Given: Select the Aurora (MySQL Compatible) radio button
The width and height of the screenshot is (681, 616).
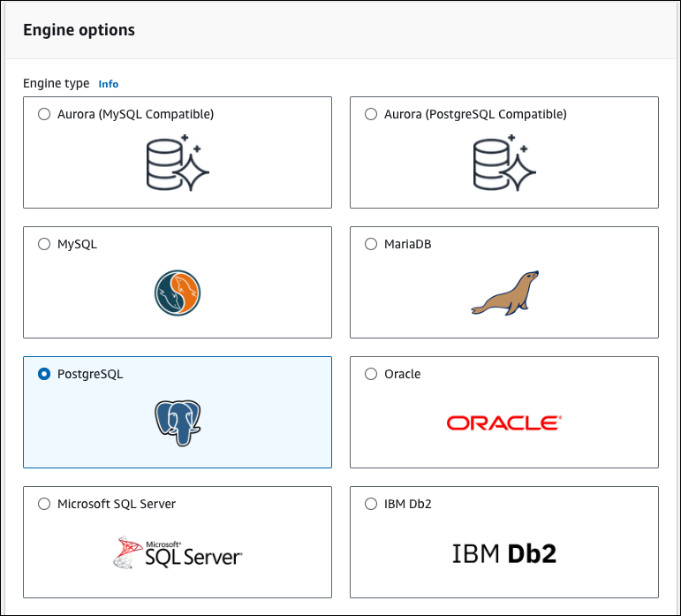Looking at the screenshot, I should 44,114.
